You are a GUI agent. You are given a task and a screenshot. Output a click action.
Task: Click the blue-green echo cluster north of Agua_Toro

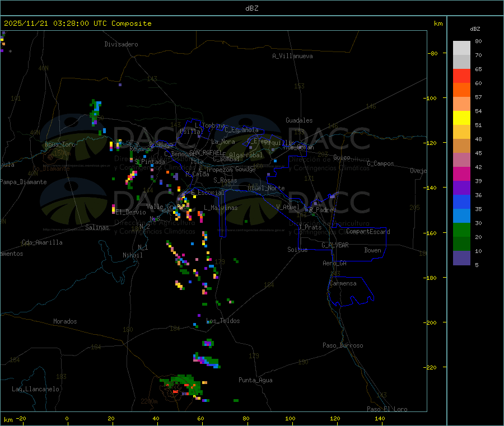(96, 112)
